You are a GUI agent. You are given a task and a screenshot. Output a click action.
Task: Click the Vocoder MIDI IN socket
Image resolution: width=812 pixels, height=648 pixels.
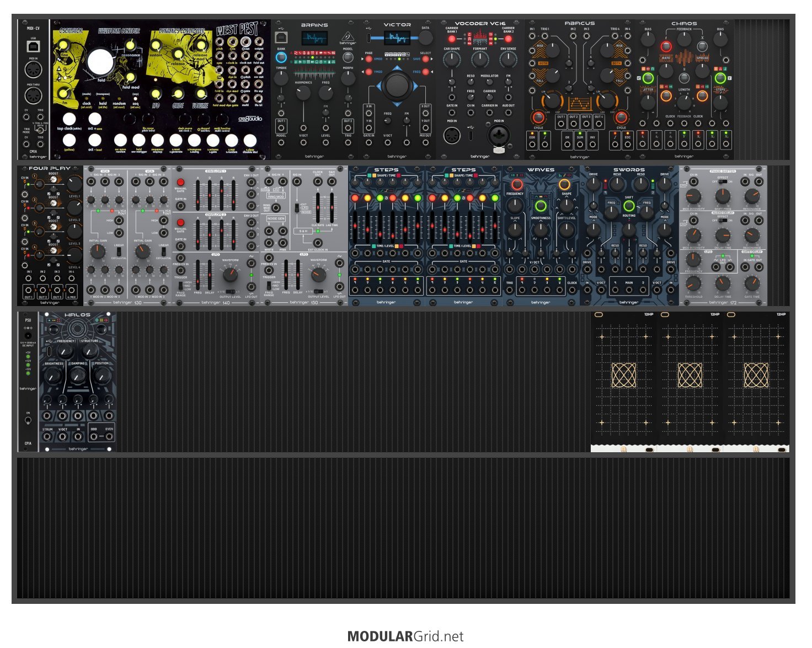pos(452,135)
